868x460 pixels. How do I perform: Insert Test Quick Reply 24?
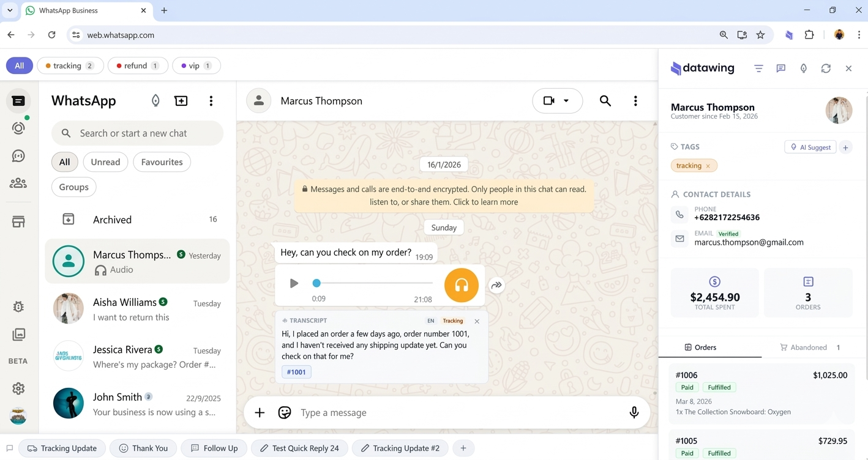coord(299,448)
